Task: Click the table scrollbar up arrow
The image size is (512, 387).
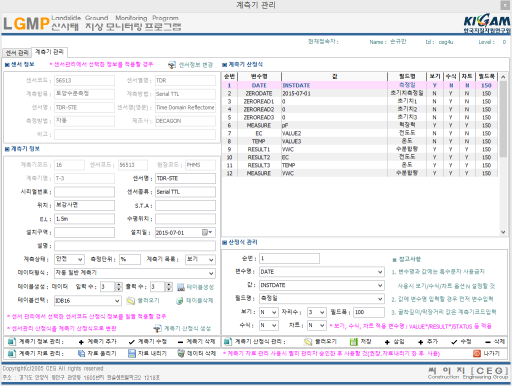Action: (503, 77)
